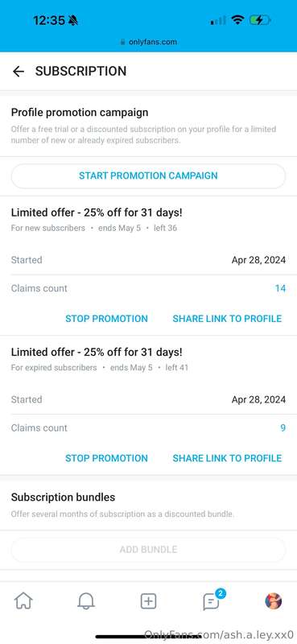This screenshot has height=644, width=297.
Task: Open profile avatar in bottom bar
Action: (x=273, y=601)
